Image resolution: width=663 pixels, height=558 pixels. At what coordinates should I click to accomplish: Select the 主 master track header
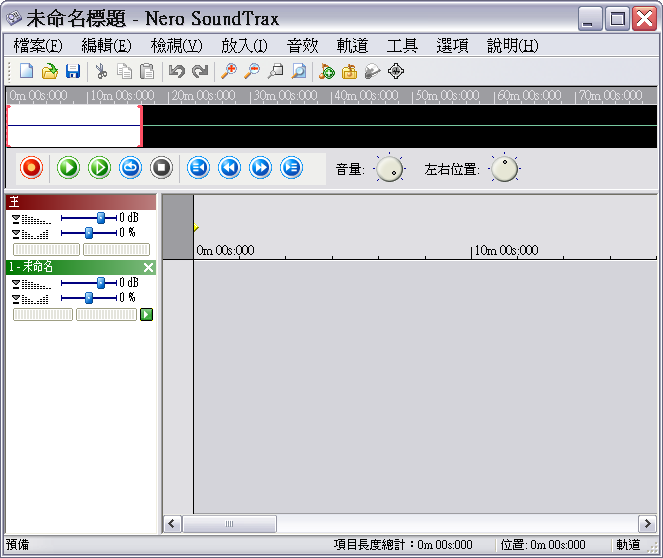[x=81, y=202]
